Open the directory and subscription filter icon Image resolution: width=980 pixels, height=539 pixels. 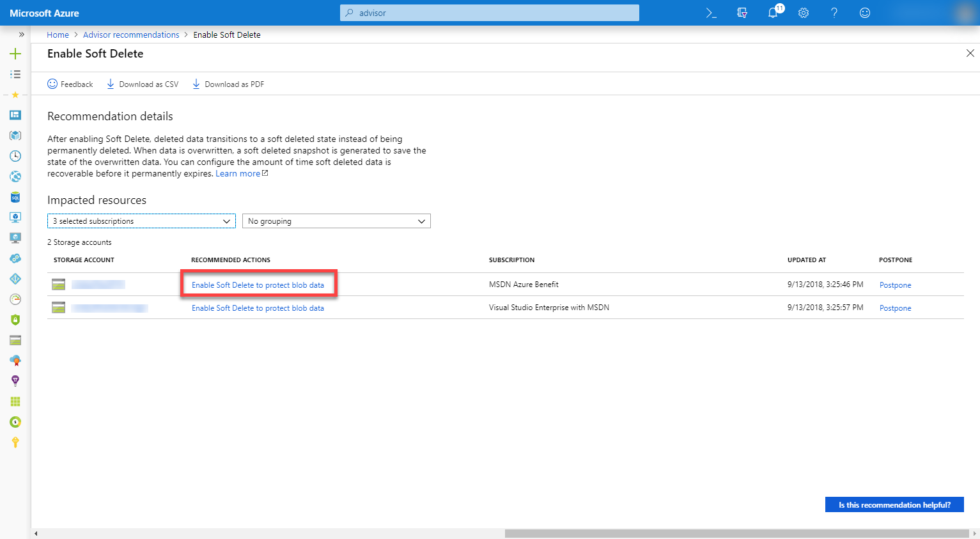coord(742,13)
